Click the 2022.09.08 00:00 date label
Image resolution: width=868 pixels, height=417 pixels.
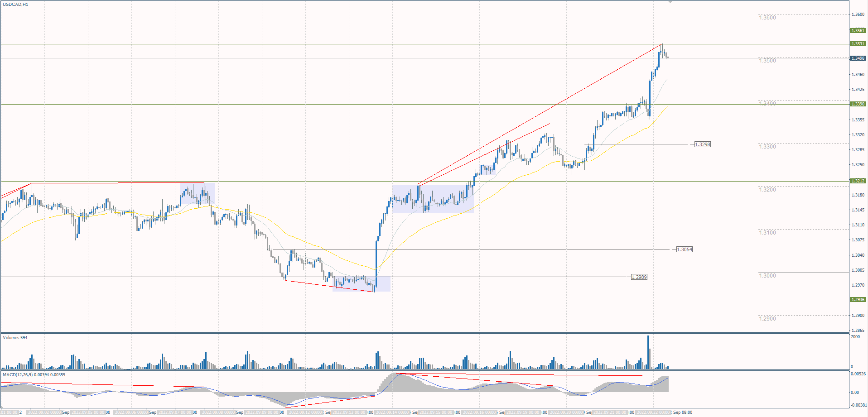[219, 412]
